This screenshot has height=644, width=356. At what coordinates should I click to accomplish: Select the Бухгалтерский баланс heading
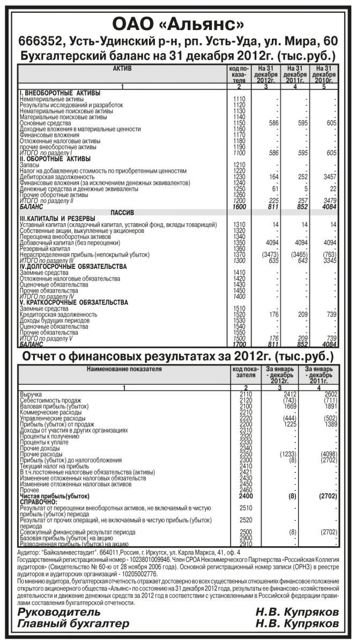click(x=177, y=56)
